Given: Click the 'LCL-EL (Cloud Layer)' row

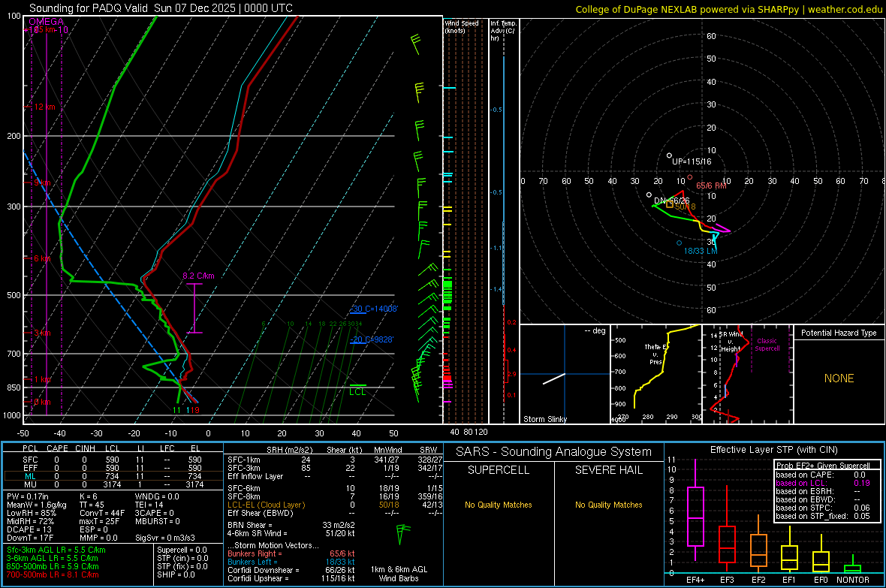Looking at the screenshot, I should [335, 505].
